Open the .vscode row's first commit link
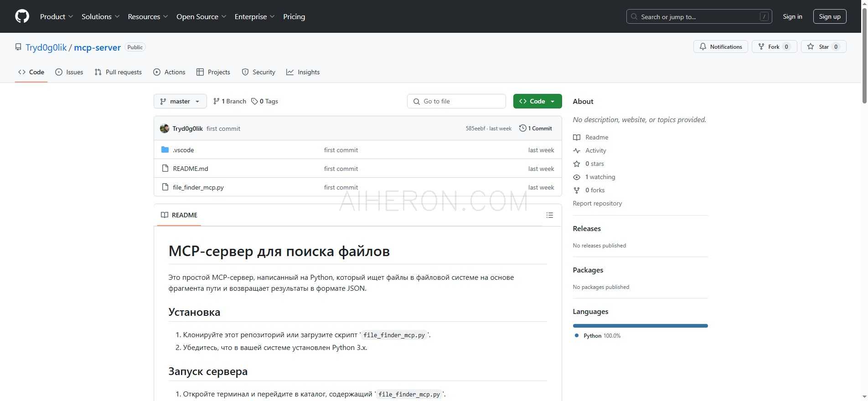The width and height of the screenshot is (868, 401). (341, 150)
